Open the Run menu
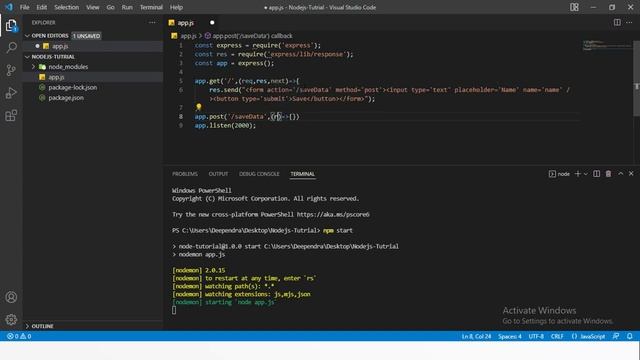The height and width of the screenshot is (360, 640). tap(127, 7)
